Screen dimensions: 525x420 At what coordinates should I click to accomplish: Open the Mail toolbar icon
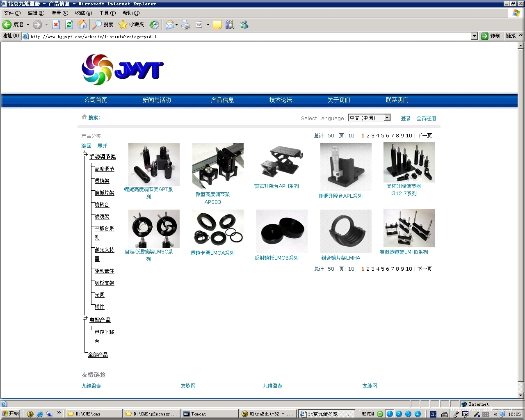pos(170,25)
